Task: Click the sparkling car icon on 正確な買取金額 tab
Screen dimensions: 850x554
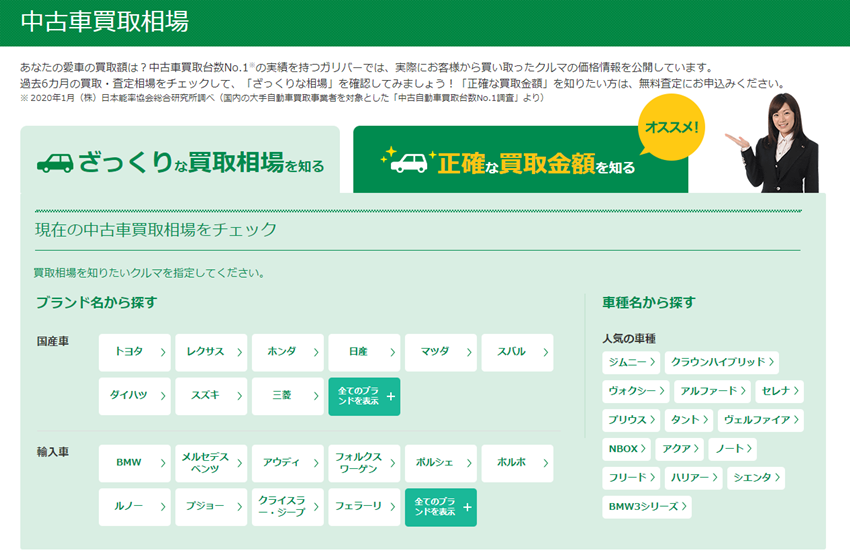Action: [x=405, y=160]
